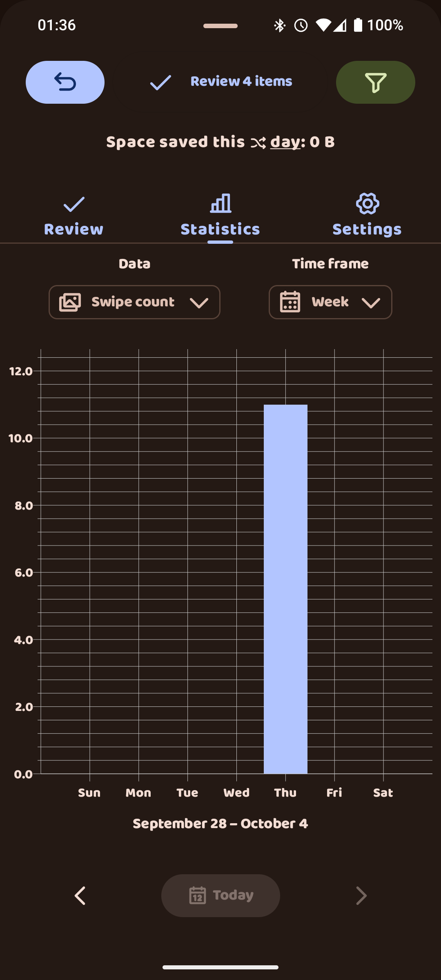Viewport: 441px width, 980px height.
Task: Go to next week with right chevron
Action: click(x=361, y=895)
